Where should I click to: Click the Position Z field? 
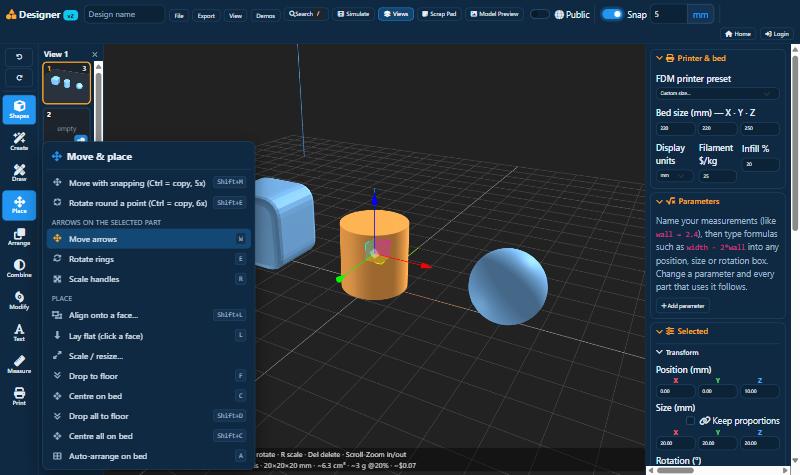click(x=760, y=391)
